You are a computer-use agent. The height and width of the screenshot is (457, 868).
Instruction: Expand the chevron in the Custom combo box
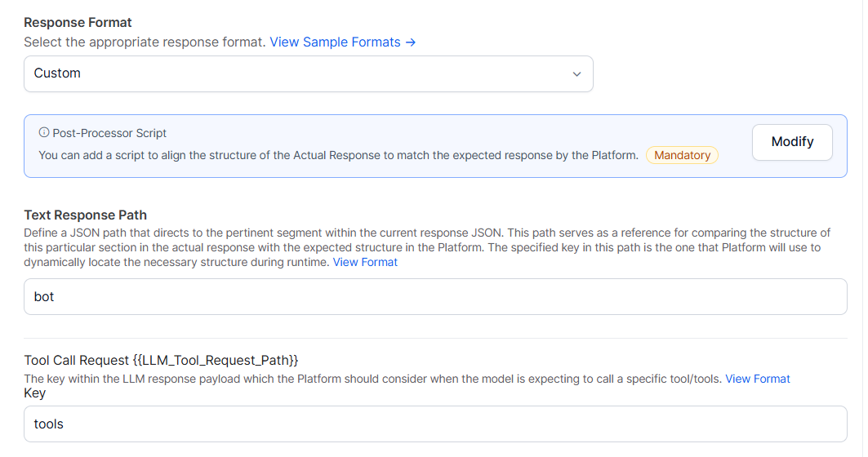tap(576, 74)
